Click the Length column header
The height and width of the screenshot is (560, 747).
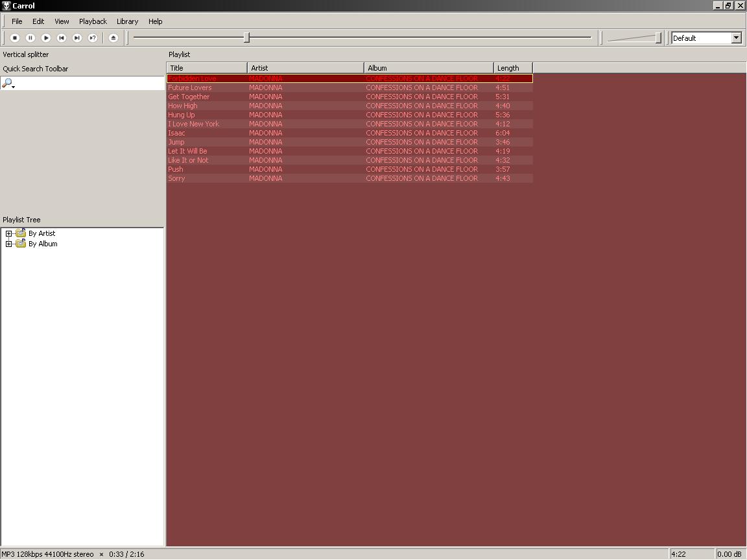(512, 68)
